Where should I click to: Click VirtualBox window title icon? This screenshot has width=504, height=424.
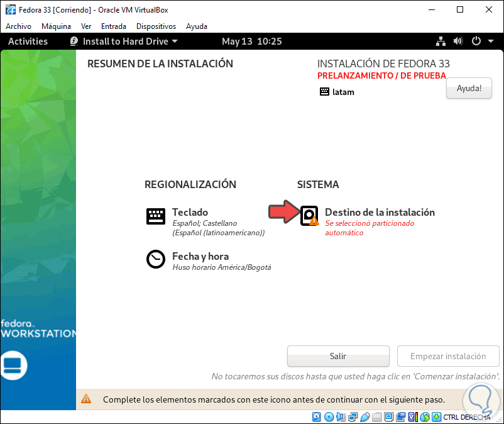tap(11, 9)
